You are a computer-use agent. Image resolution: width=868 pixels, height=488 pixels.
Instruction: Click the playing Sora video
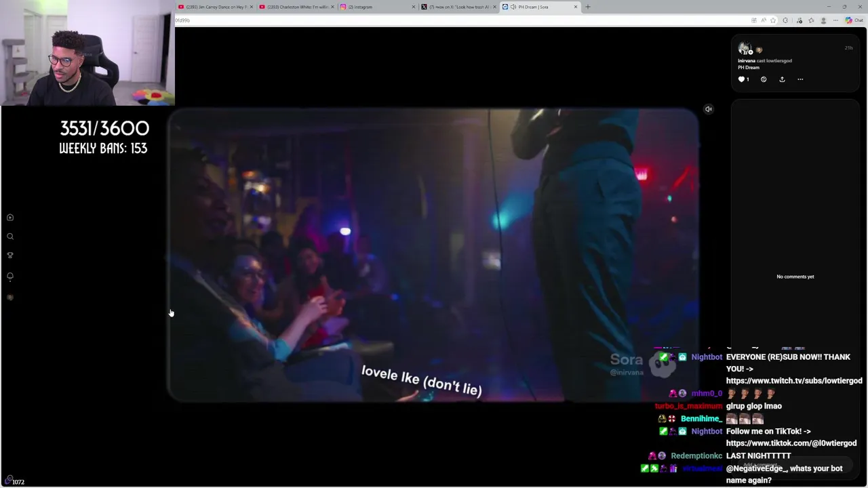[433, 256]
